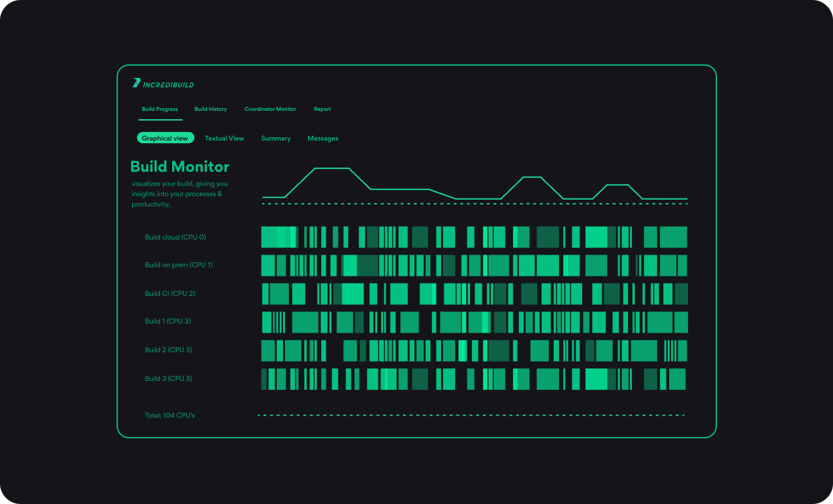Viewport: 833px width, 504px height.
Task: Show the Messages view
Action: (323, 139)
